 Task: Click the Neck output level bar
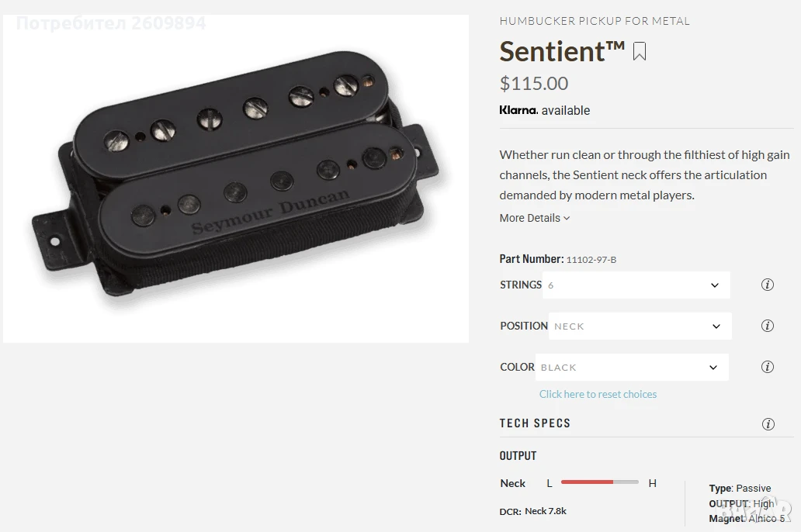600,482
